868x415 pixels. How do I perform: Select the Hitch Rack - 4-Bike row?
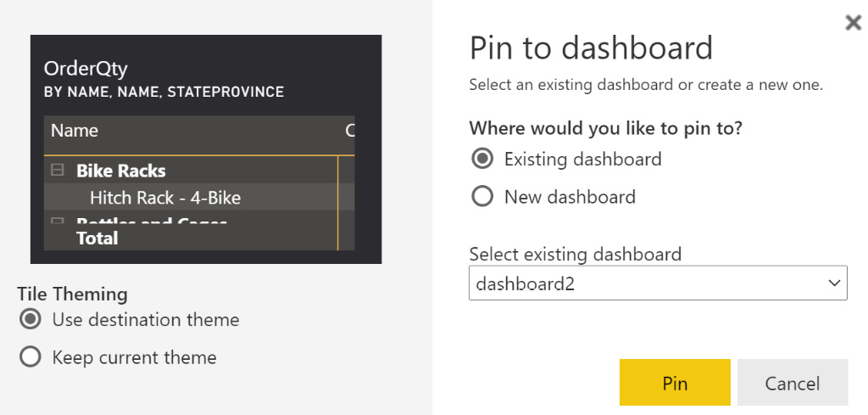tap(165, 198)
